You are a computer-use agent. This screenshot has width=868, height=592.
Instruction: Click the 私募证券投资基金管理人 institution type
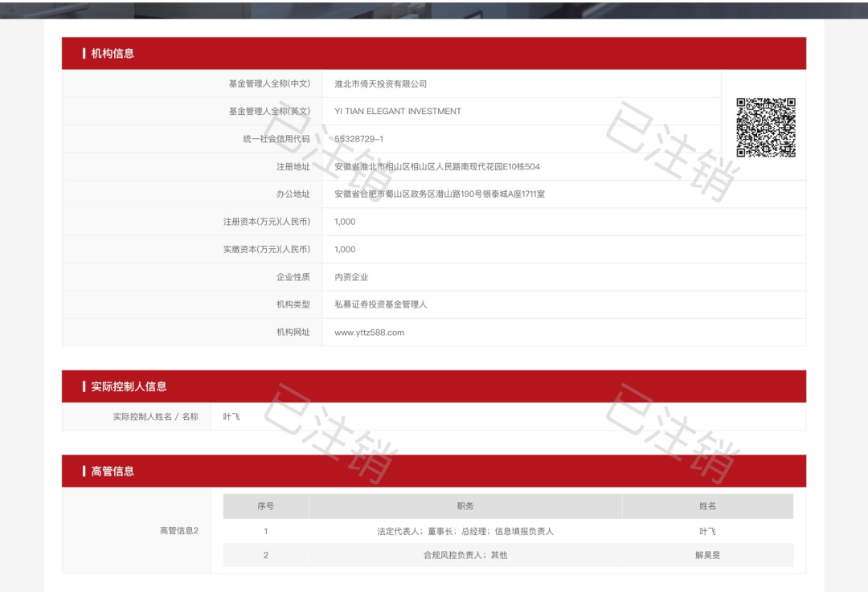380,304
